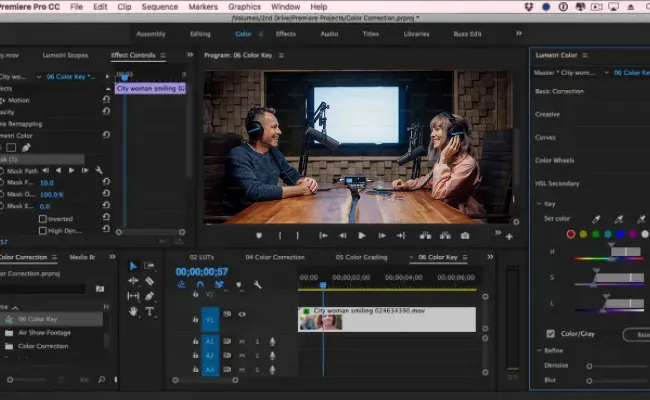Step forward one frame in Program monitor

pyautogui.click(x=381, y=235)
